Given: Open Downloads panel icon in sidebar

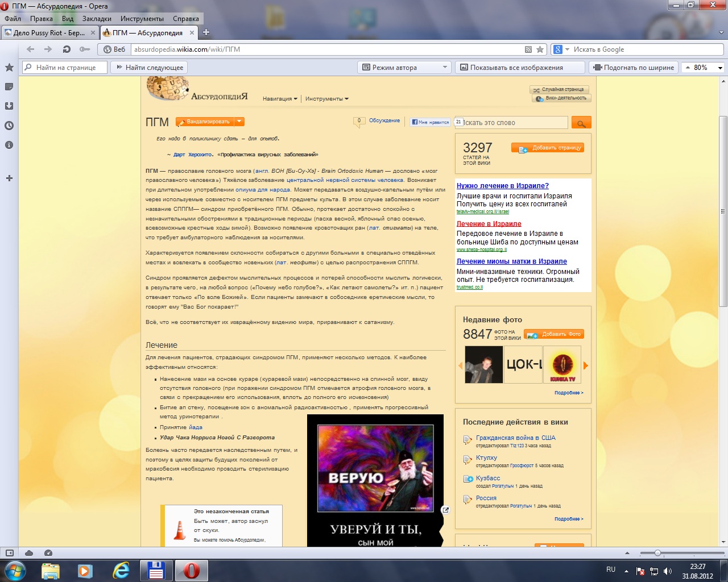Looking at the screenshot, I should (9, 106).
